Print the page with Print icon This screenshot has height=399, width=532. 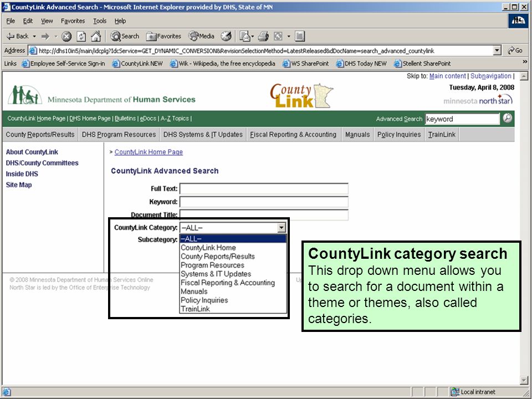click(x=263, y=36)
